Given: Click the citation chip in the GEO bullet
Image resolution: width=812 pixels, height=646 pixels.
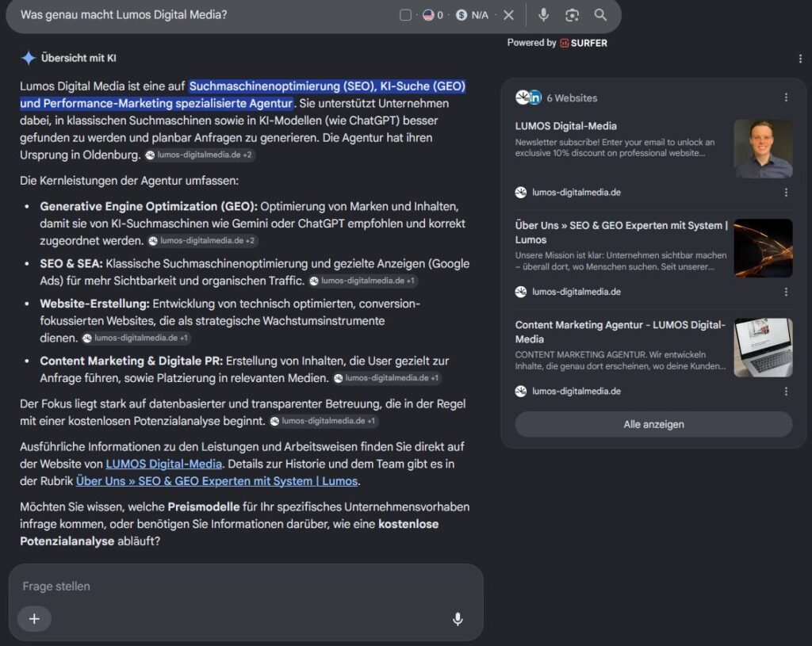Looking at the screenshot, I should pyautogui.click(x=202, y=241).
